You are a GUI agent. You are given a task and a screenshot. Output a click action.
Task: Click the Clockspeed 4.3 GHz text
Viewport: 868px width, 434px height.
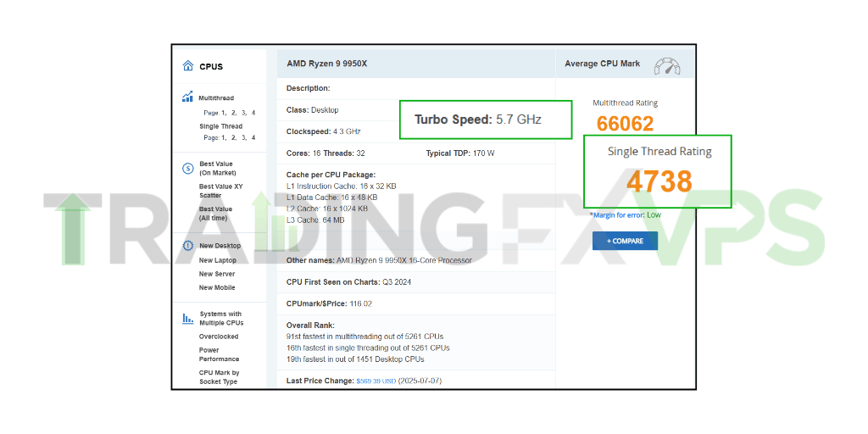[x=323, y=131]
